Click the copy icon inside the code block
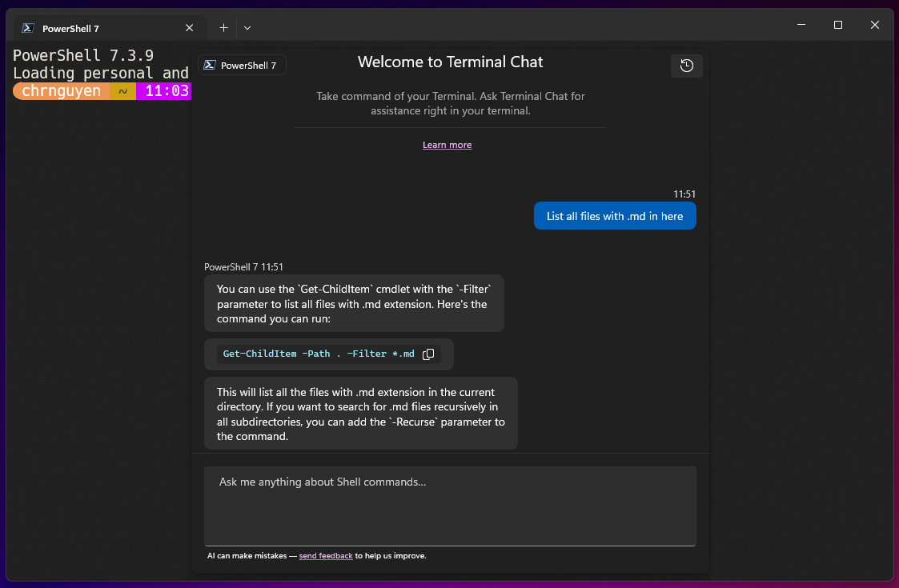Viewport: 899px width, 588px height. (x=428, y=354)
